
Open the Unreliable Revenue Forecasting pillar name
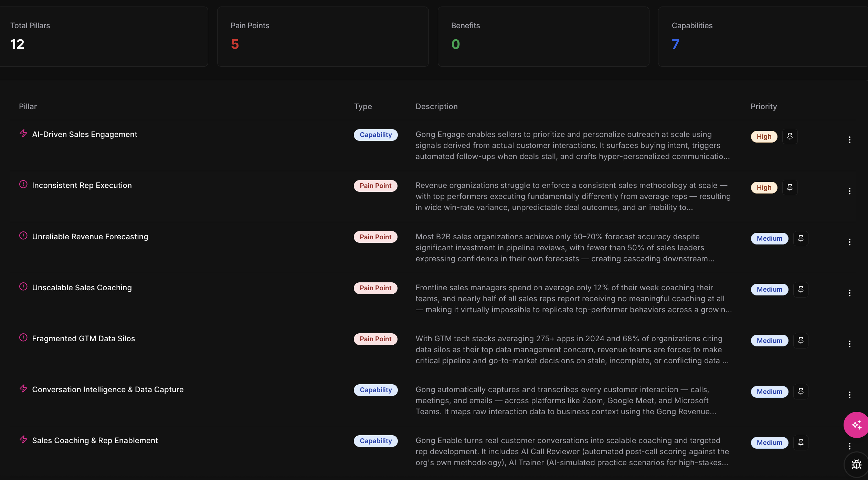coord(90,237)
